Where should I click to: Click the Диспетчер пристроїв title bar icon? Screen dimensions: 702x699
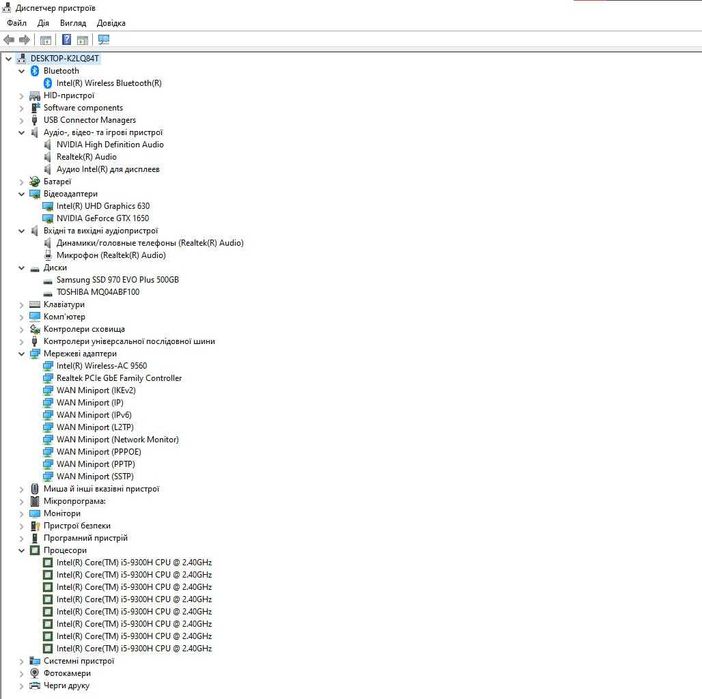(6, 7)
